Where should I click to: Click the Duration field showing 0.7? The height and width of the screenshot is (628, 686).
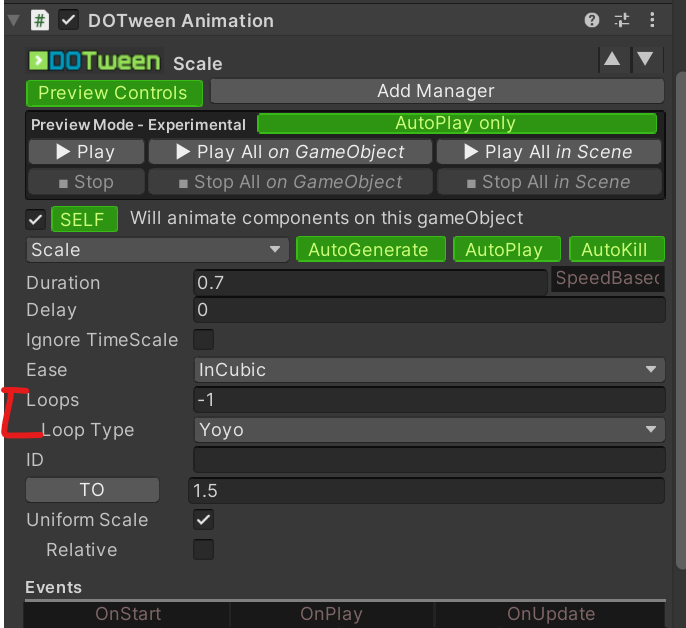click(x=370, y=282)
